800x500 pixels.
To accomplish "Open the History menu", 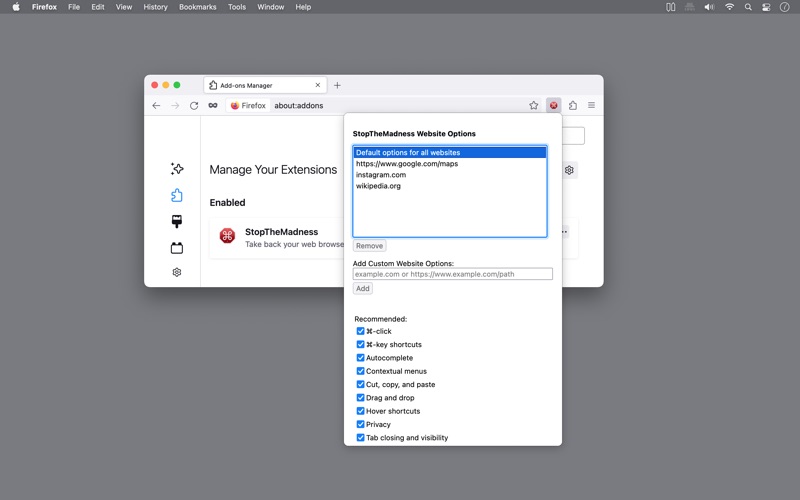I will click(x=155, y=7).
